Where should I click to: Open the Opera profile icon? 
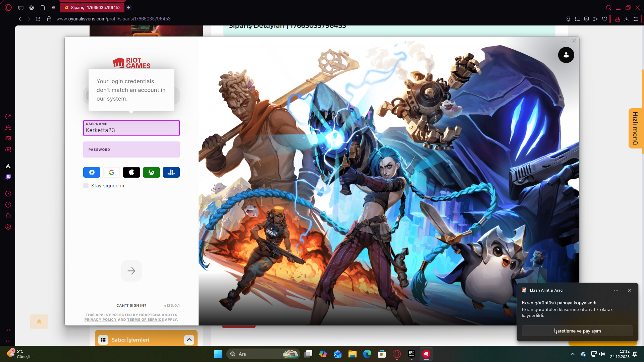(618, 19)
